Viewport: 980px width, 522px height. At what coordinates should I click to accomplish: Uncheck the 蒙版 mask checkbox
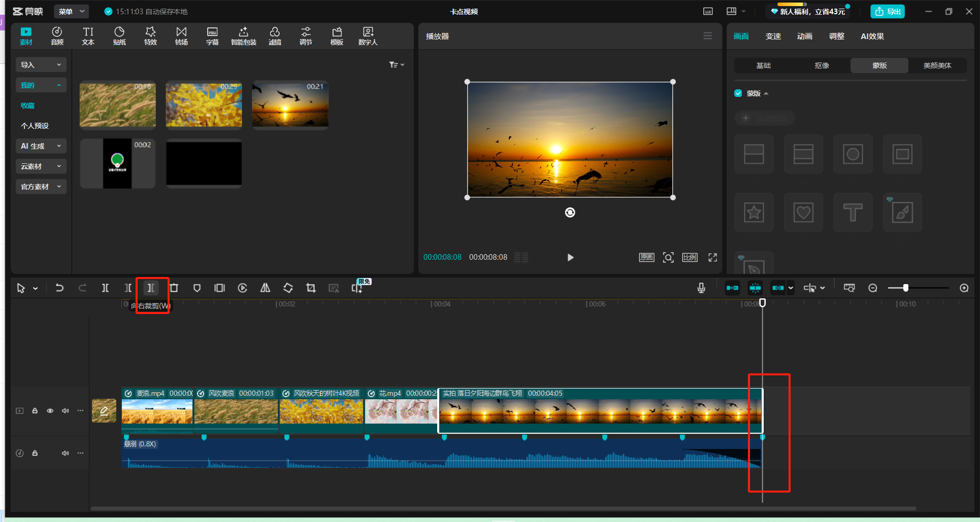(738, 93)
